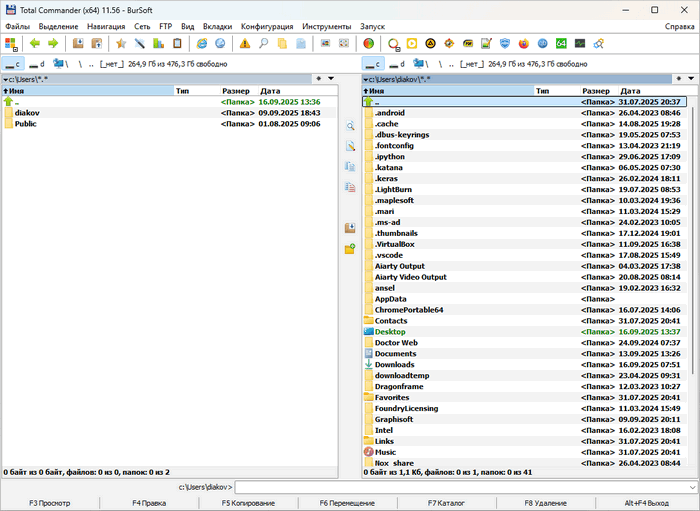Launch Firefox from the toolbar
The width and height of the screenshot is (700, 511).
(523, 44)
